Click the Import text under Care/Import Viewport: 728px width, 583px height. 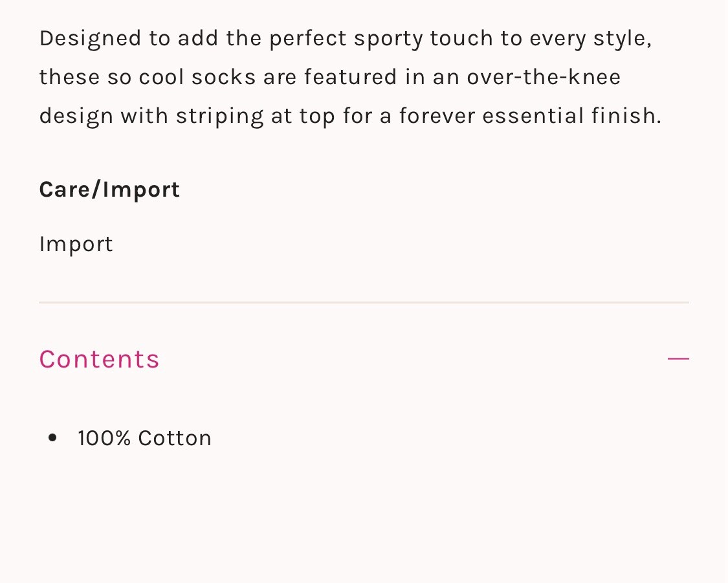(76, 244)
